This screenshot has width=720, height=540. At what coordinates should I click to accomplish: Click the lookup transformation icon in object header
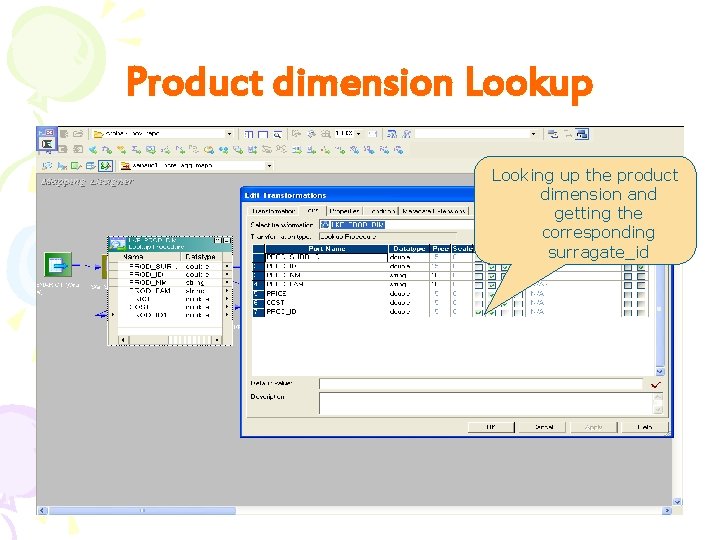tap(118, 243)
